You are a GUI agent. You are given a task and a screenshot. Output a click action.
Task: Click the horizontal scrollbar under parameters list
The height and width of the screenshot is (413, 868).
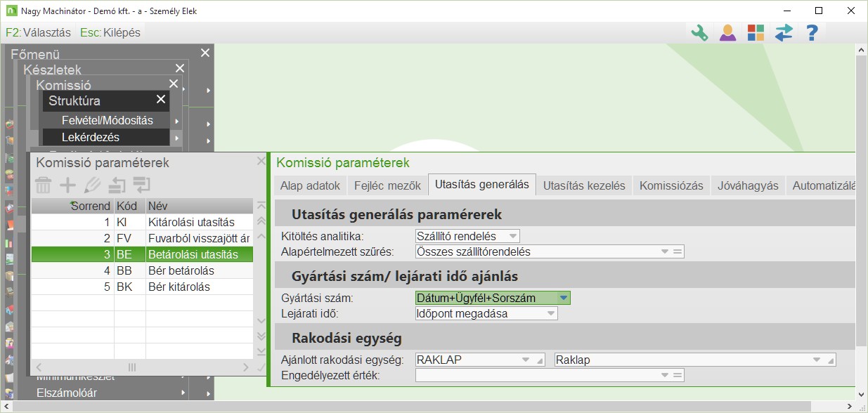tap(143, 367)
